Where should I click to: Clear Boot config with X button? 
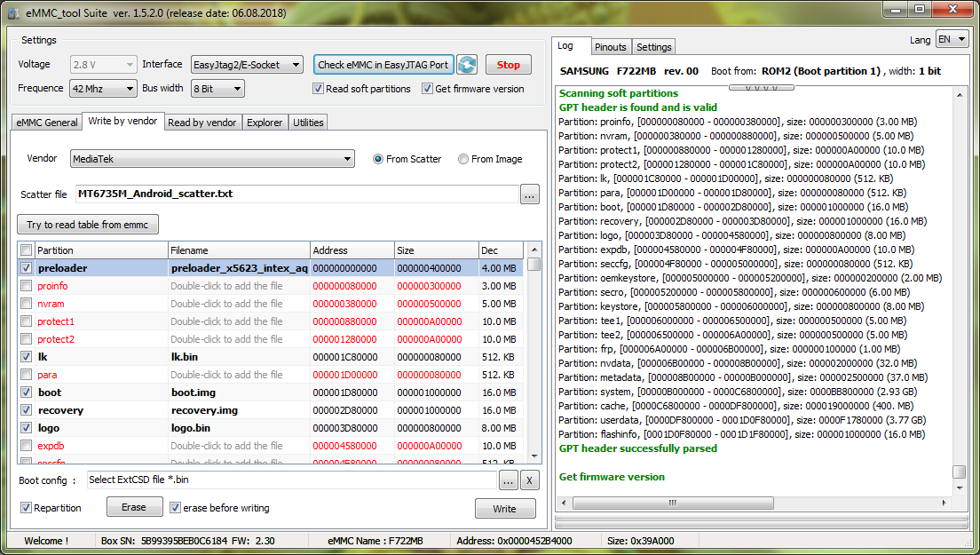point(529,480)
